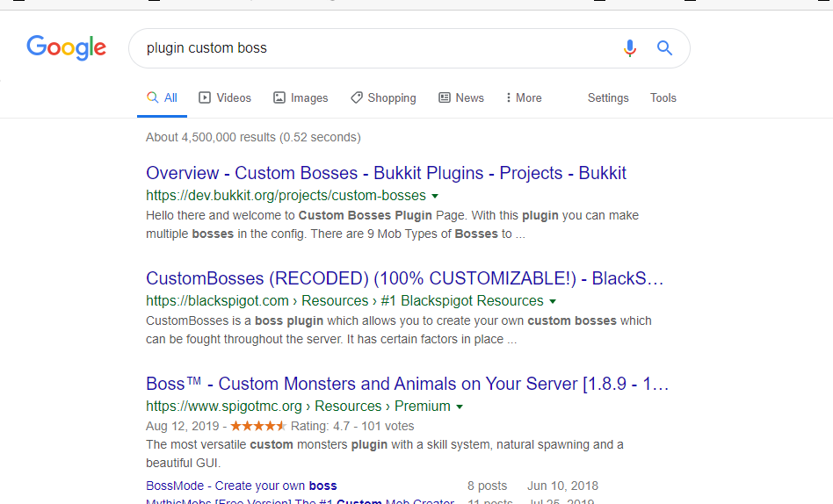Screen dimensions: 833x504
Task: Go to the News results tab
Action: click(x=461, y=98)
